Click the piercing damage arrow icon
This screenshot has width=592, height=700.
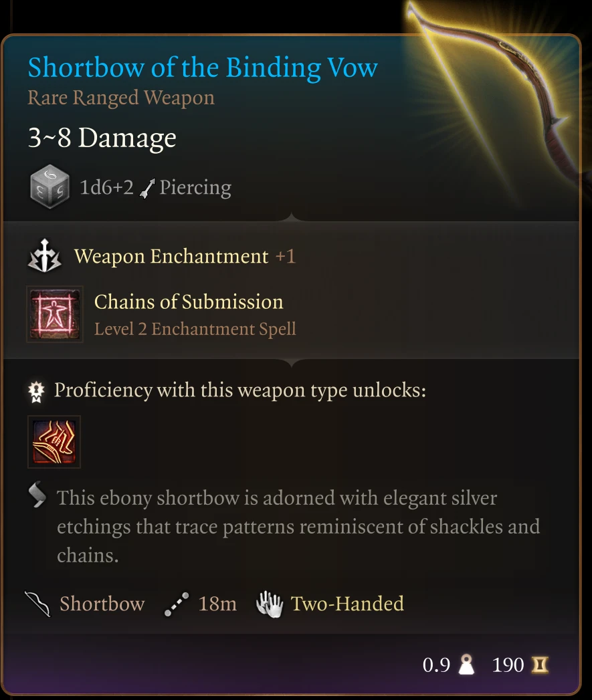147,188
